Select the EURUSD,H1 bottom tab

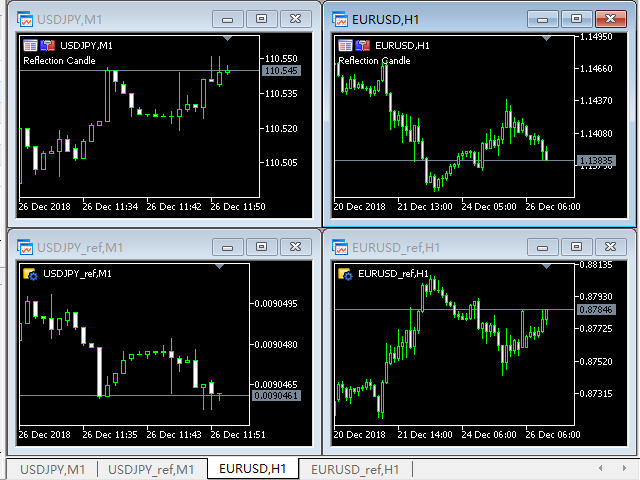pyautogui.click(x=253, y=469)
